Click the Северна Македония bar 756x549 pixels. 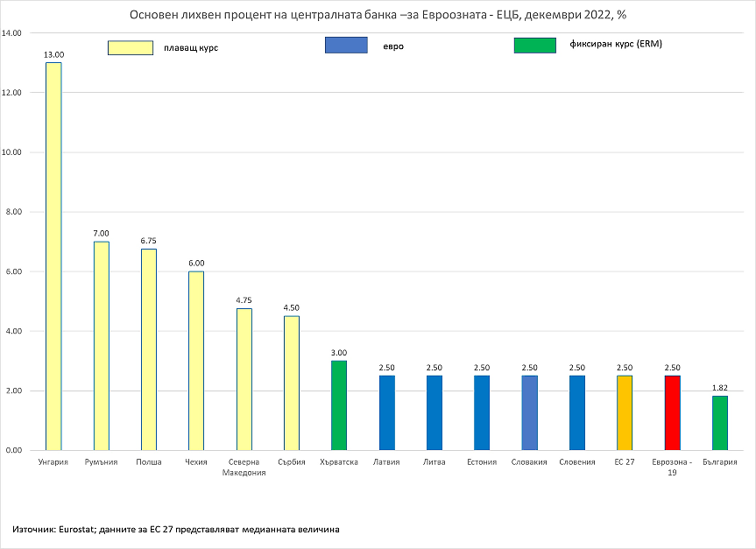[x=244, y=378]
